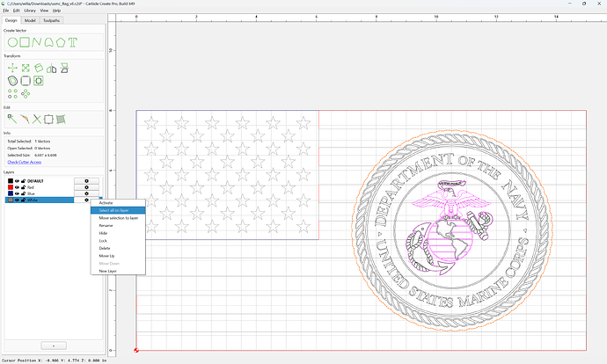Switch to the Model tab
Viewport: 607px width, 364px height.
pos(30,20)
